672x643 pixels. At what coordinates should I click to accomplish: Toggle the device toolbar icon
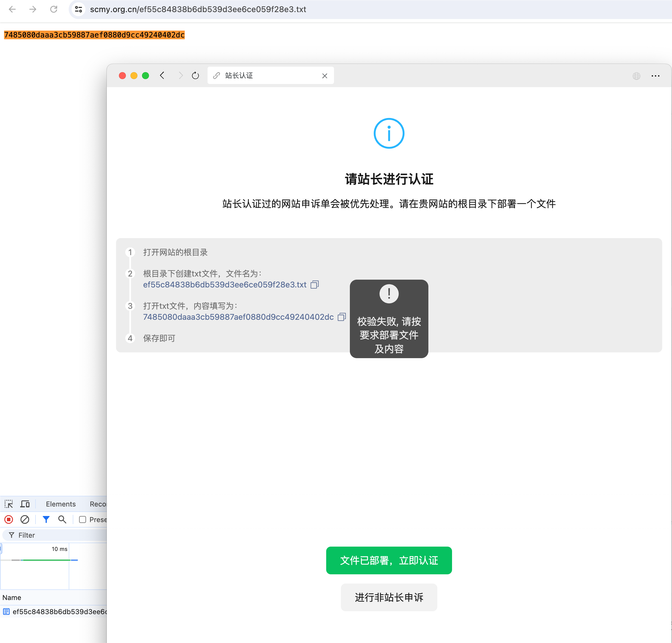tap(25, 504)
